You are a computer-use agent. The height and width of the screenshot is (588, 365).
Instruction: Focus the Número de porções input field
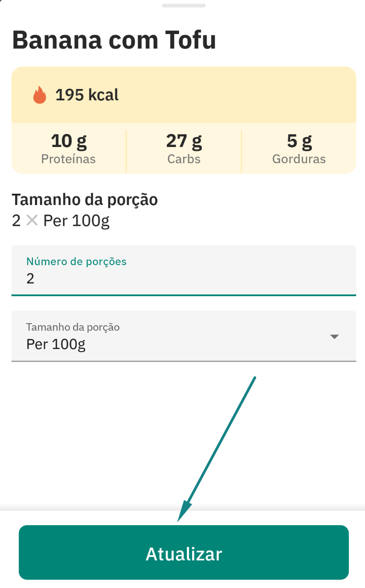coord(183,278)
